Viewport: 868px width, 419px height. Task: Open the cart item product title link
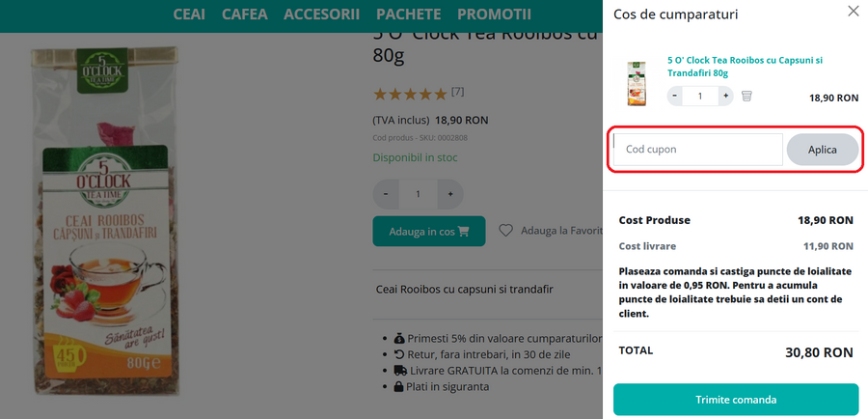pos(745,66)
